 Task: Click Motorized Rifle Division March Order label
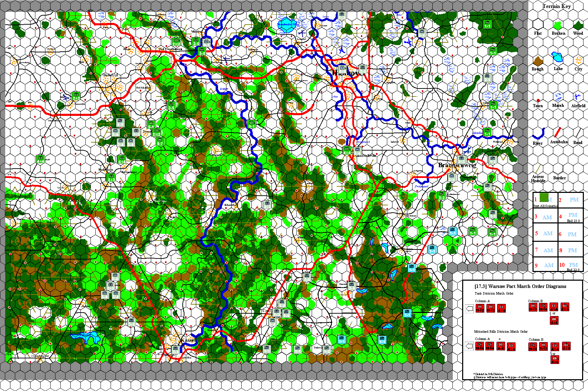(x=501, y=332)
